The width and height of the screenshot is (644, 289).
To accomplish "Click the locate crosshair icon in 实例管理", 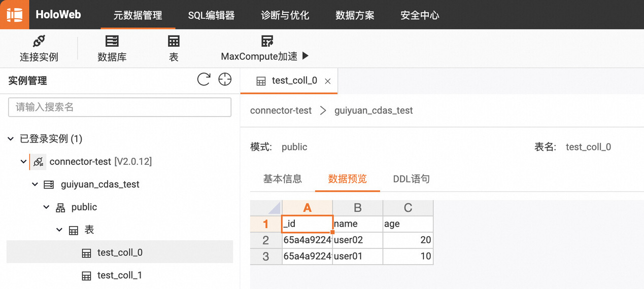I will 225,80.
